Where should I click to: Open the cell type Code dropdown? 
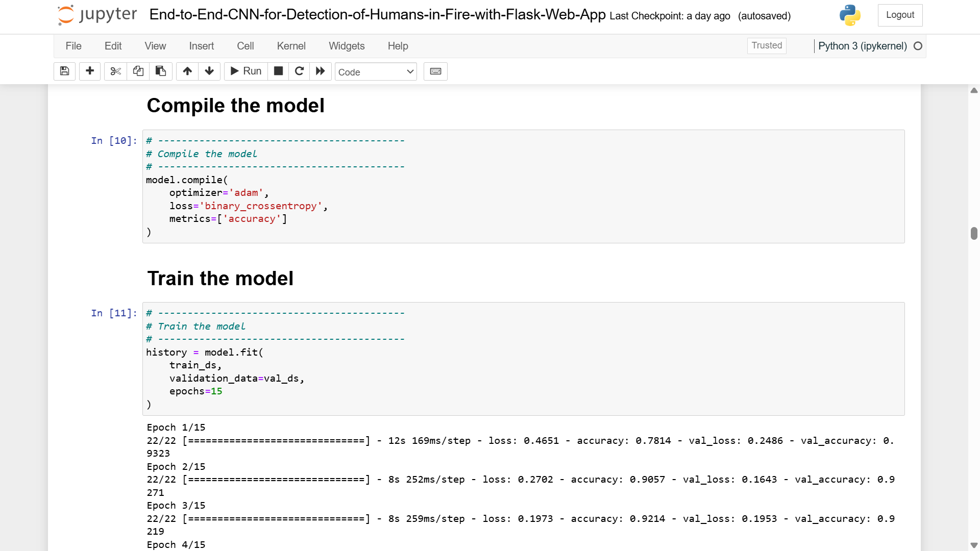click(x=376, y=72)
